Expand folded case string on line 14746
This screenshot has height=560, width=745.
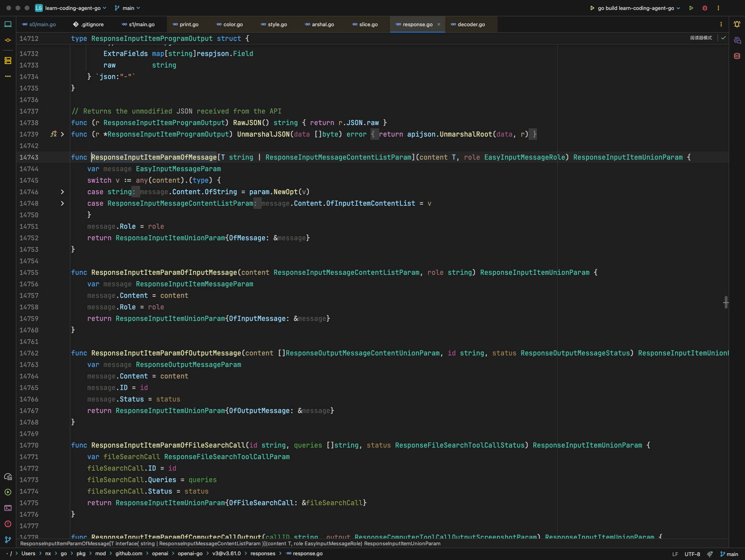(x=62, y=192)
